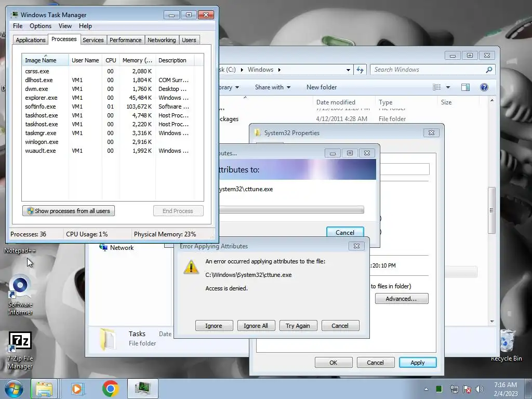Open the view options dropdown arrow

[448, 87]
